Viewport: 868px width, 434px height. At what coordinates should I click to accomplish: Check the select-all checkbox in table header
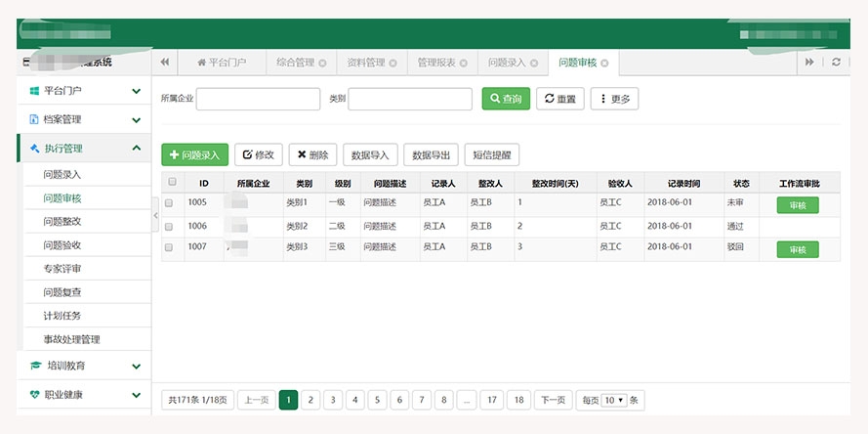[x=172, y=182]
